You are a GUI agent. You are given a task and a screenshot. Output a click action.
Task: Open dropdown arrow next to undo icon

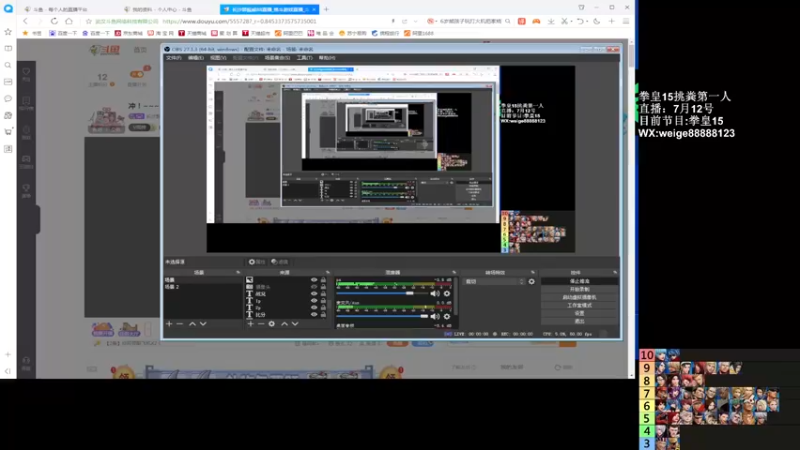point(587,21)
